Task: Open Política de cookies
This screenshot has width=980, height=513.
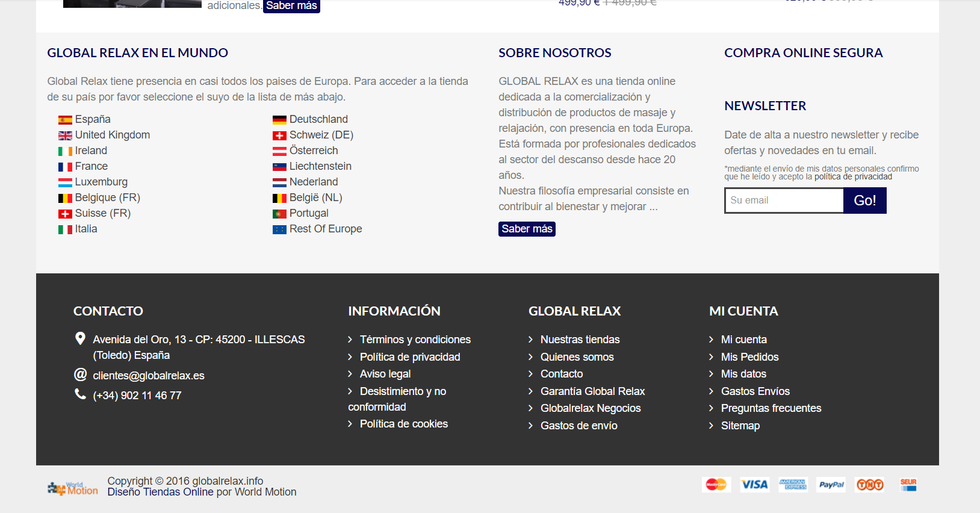Action: click(404, 424)
